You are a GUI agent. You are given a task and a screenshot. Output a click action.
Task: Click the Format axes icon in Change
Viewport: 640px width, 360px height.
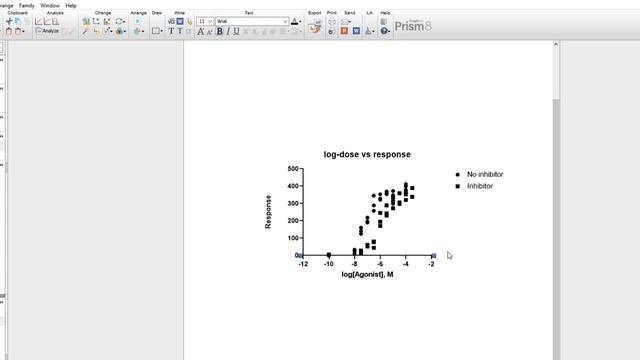pos(96,21)
